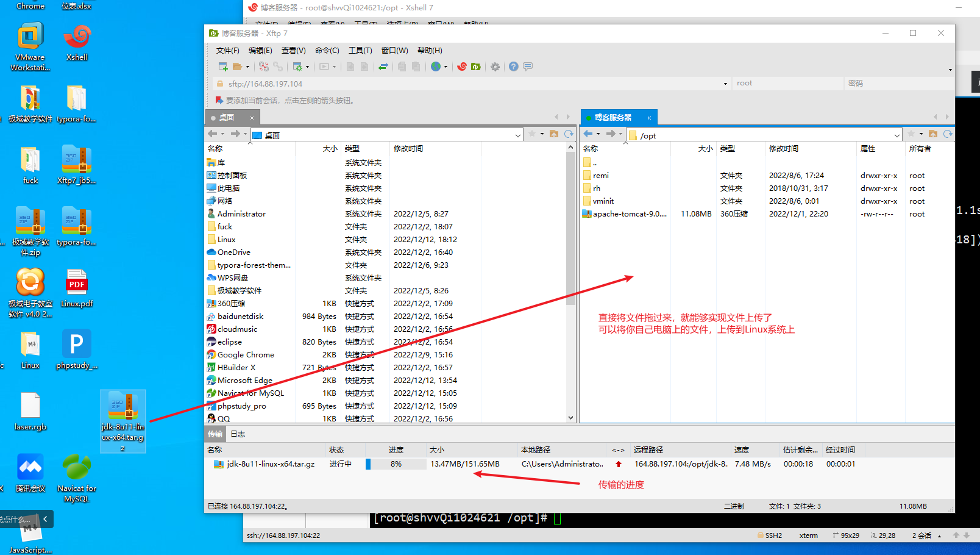980x555 pixels.
Task: Open Xftp help via question mark icon
Action: click(514, 66)
